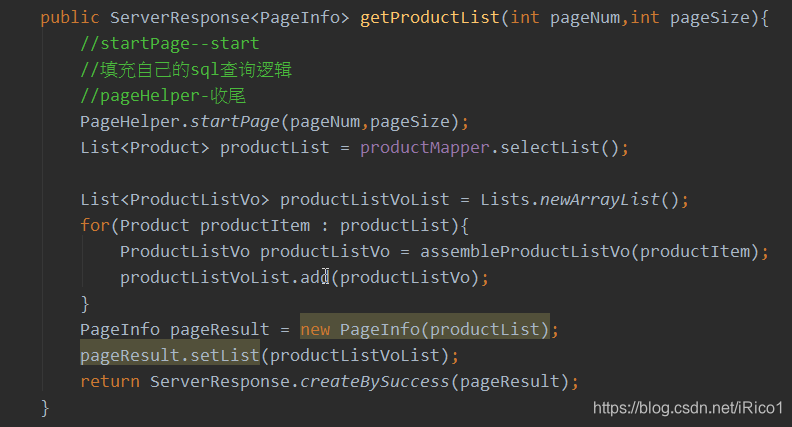Screen dimensions: 792x427
Task: Click PageInfo pageResult variable declaration
Action: click(x=175, y=330)
